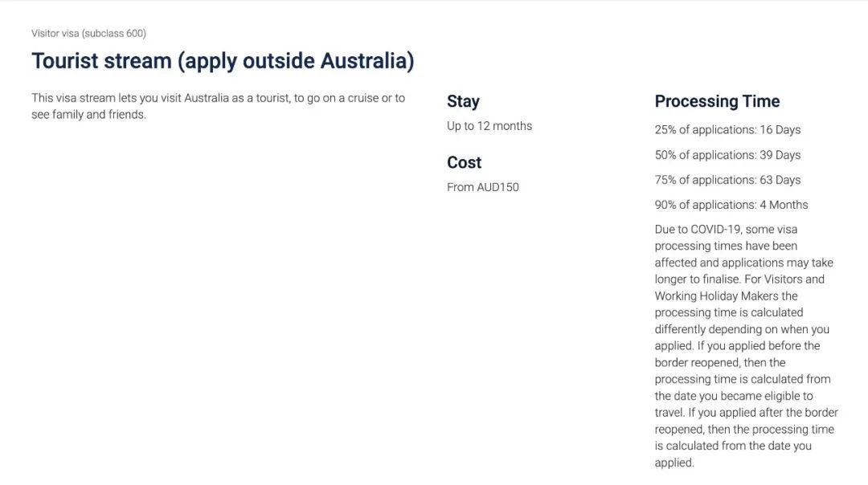
Task: Click '(apply outside Australia)' in the heading
Action: click(x=297, y=61)
